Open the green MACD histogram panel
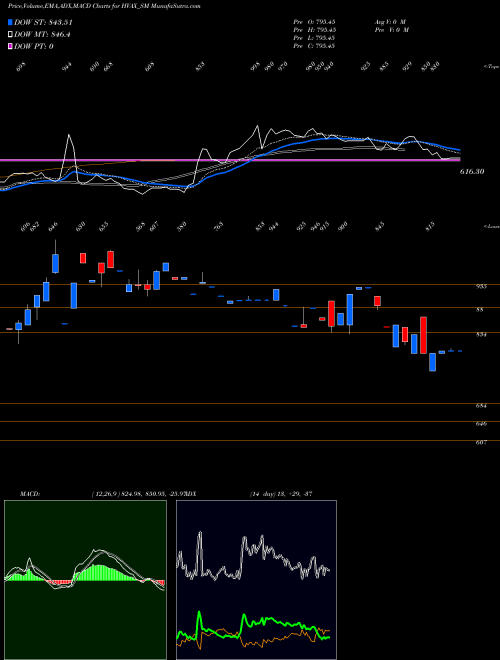Image resolution: width=500 pixels, height=660 pixels. (85, 580)
